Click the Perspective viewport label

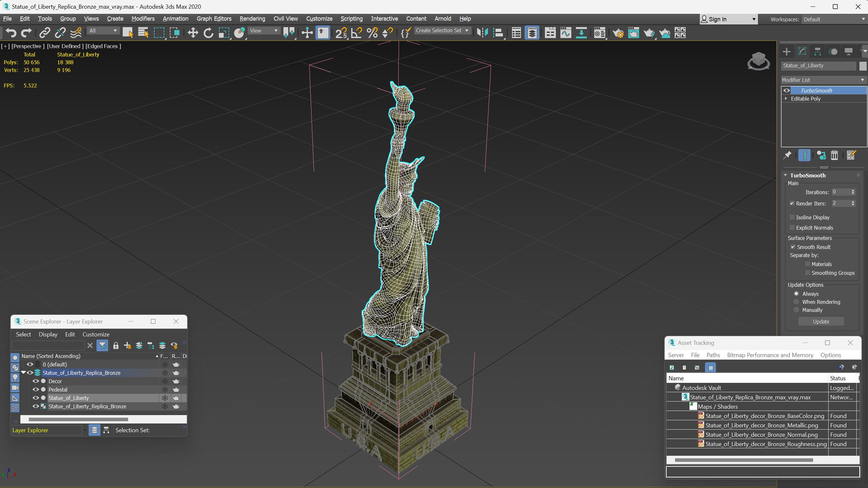27,46
